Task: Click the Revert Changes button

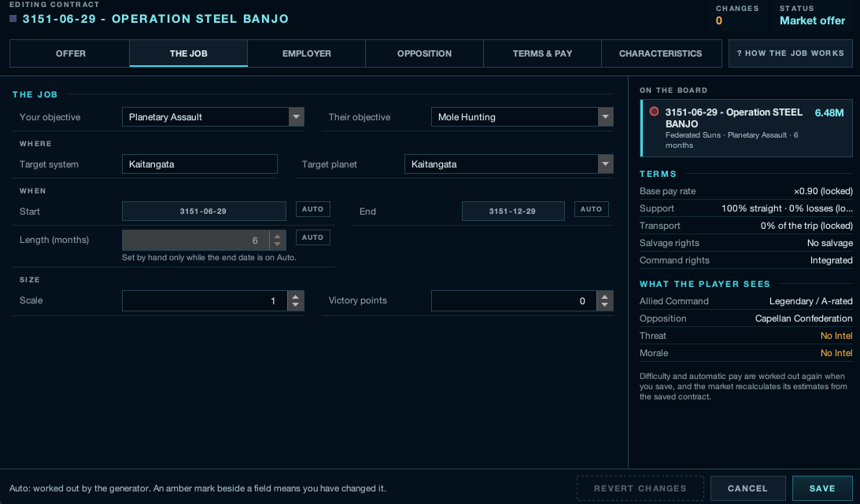Action: [x=640, y=488]
